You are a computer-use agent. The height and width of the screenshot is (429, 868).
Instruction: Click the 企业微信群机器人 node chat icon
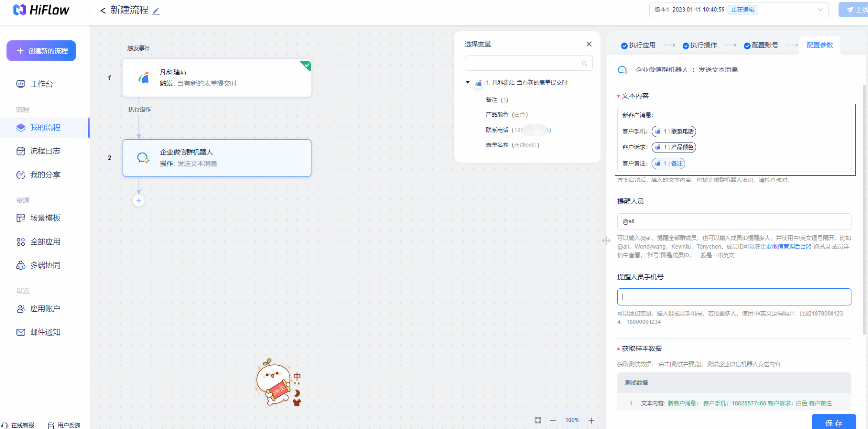[143, 158]
